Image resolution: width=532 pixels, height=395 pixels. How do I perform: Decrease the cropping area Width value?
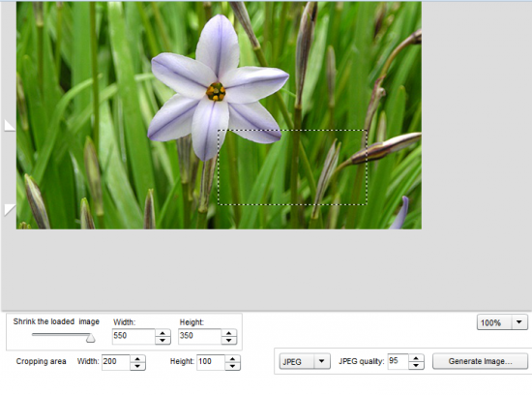point(137,366)
